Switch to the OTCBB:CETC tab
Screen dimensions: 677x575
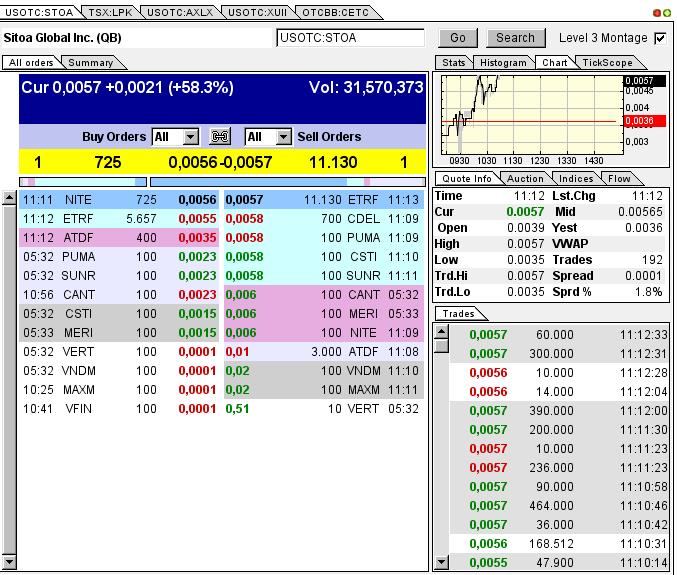(335, 13)
